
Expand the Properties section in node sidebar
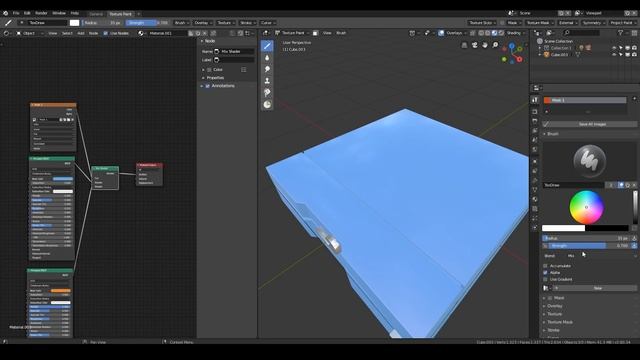215,78
